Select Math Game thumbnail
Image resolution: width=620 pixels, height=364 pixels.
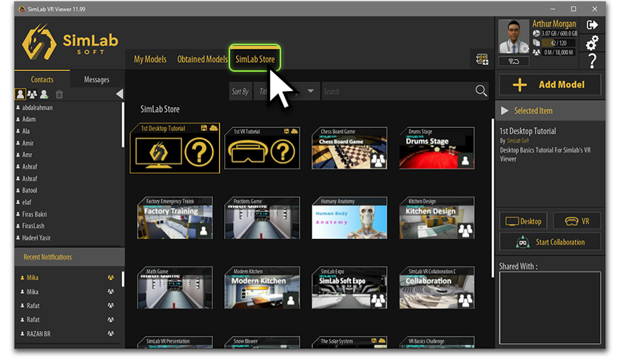point(175,288)
